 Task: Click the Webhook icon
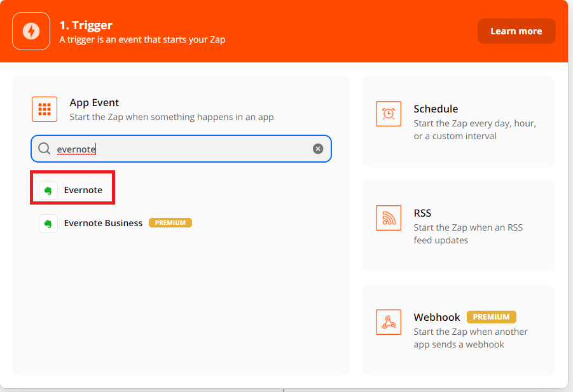pyautogui.click(x=388, y=322)
